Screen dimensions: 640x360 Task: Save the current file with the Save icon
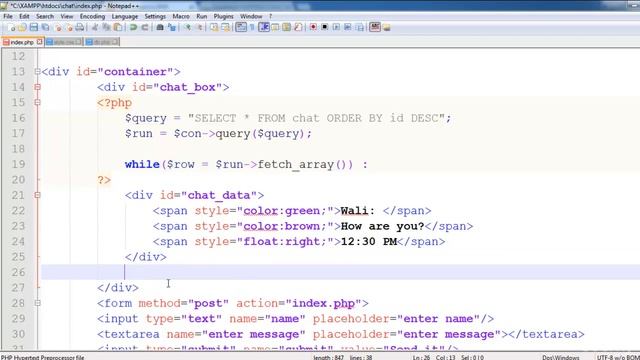(x=33, y=27)
